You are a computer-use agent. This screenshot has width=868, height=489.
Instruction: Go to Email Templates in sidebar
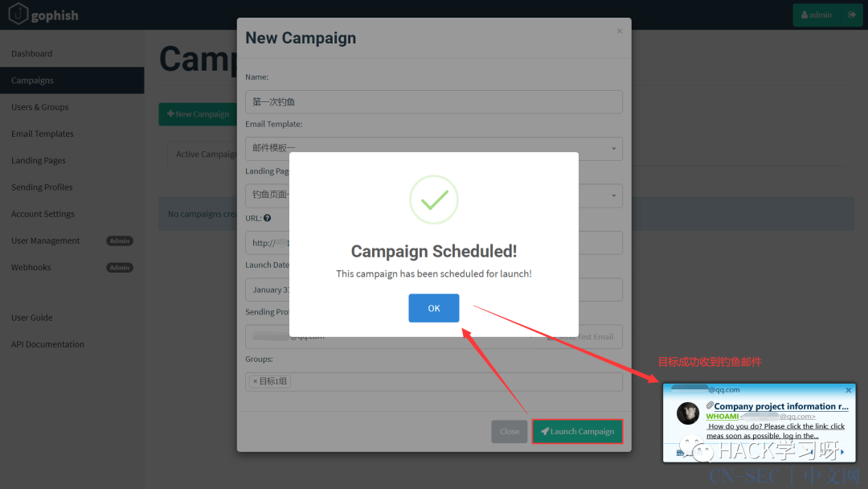[42, 134]
